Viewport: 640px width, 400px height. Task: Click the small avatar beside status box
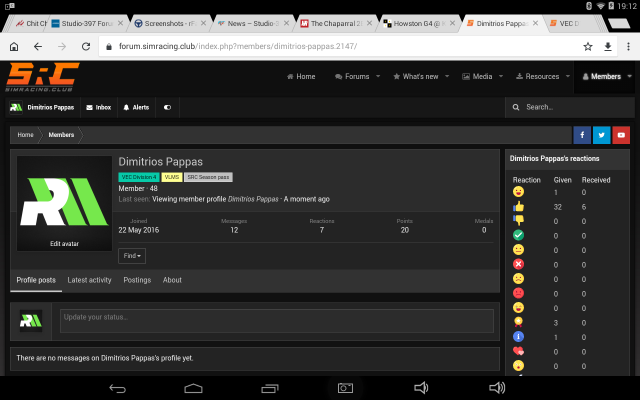point(31,321)
